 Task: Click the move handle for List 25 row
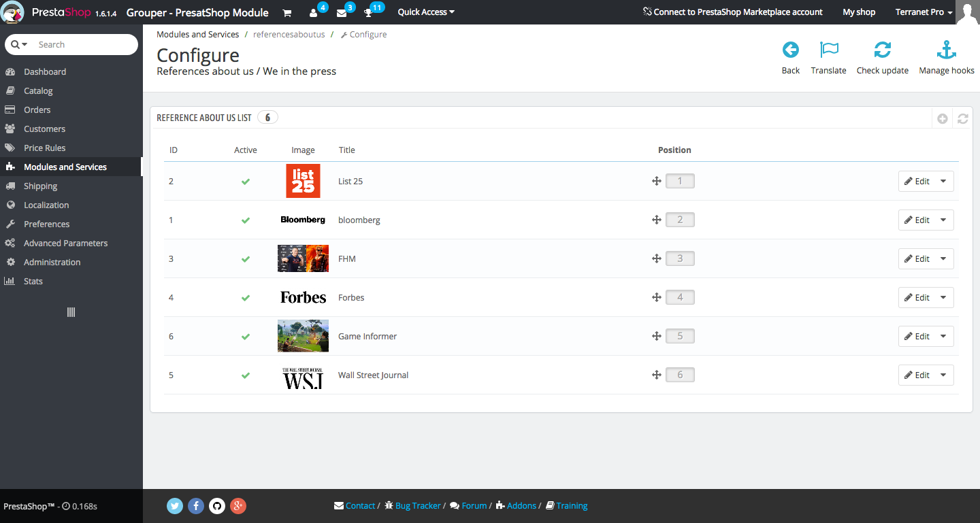click(x=657, y=181)
